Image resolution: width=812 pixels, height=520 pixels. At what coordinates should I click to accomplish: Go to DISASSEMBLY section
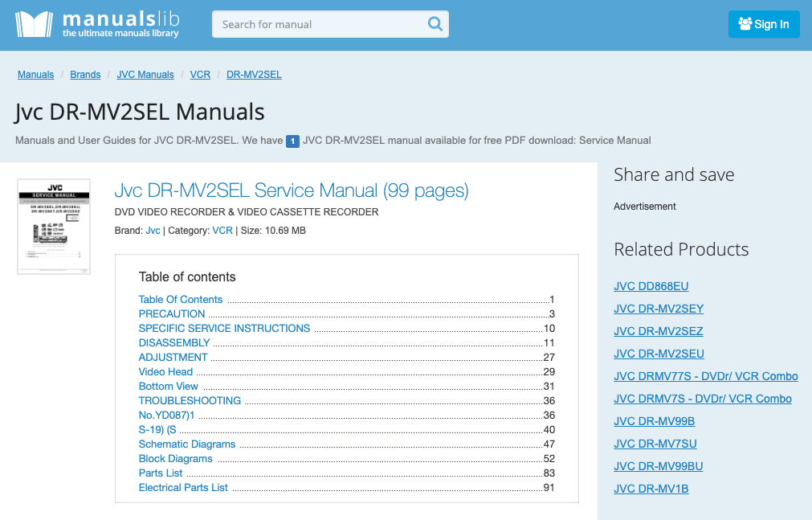(x=174, y=343)
